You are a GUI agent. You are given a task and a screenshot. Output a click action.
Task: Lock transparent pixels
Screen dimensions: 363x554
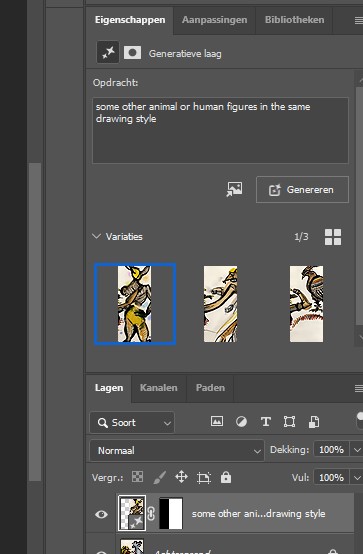pyautogui.click(x=137, y=477)
